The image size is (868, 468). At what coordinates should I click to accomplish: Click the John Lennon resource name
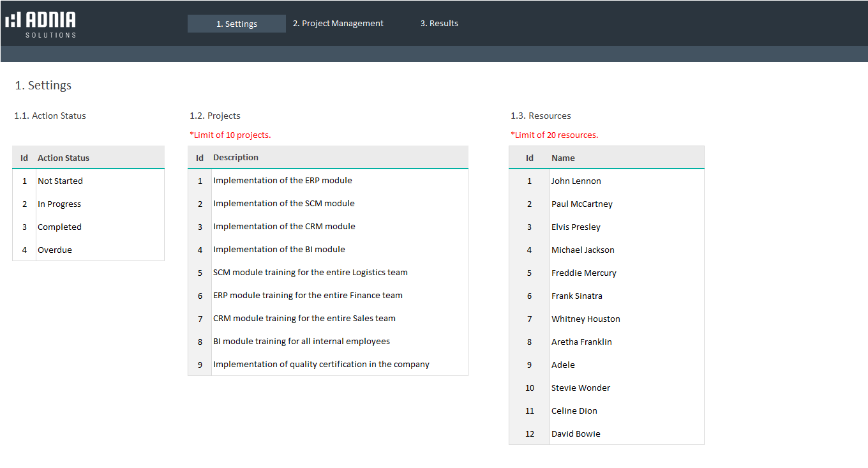pyautogui.click(x=576, y=181)
